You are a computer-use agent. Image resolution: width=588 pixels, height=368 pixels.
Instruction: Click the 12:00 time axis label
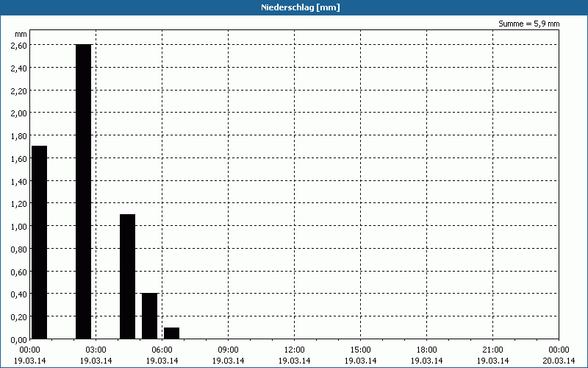pos(295,350)
